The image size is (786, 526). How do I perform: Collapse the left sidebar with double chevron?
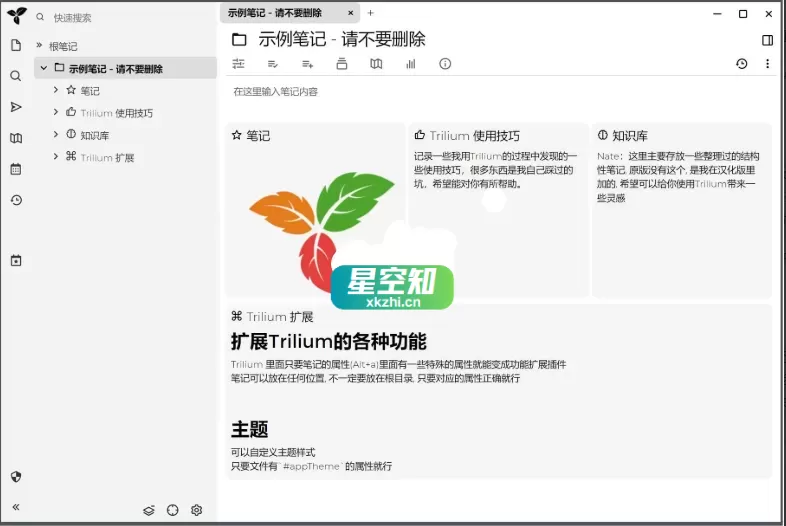[16, 507]
